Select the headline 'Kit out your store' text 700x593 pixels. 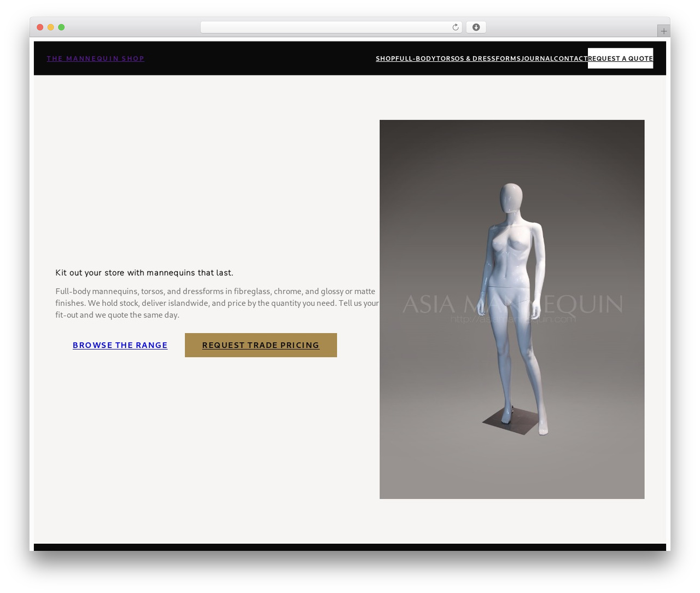(144, 272)
